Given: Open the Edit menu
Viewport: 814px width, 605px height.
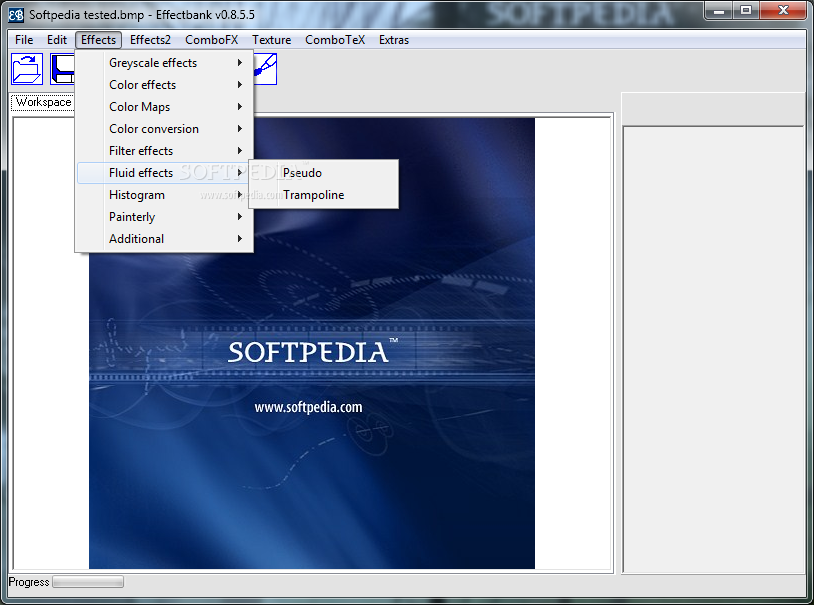Looking at the screenshot, I should tap(57, 40).
